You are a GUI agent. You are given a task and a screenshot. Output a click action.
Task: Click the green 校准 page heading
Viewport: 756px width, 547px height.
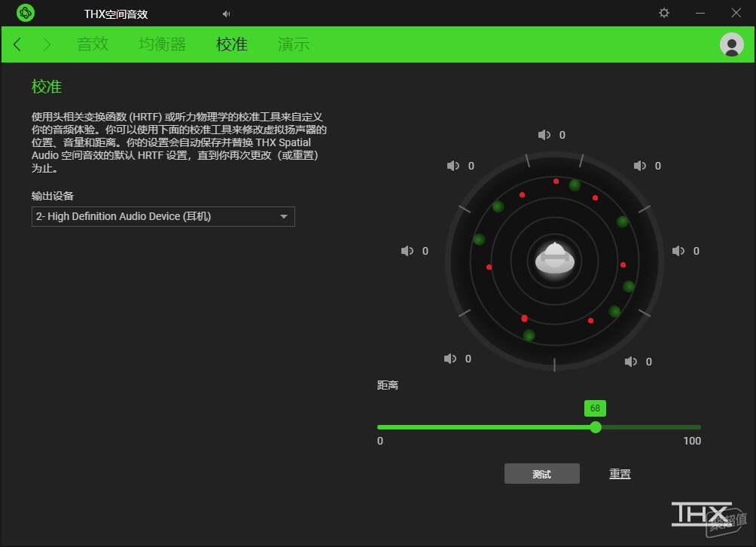point(47,87)
